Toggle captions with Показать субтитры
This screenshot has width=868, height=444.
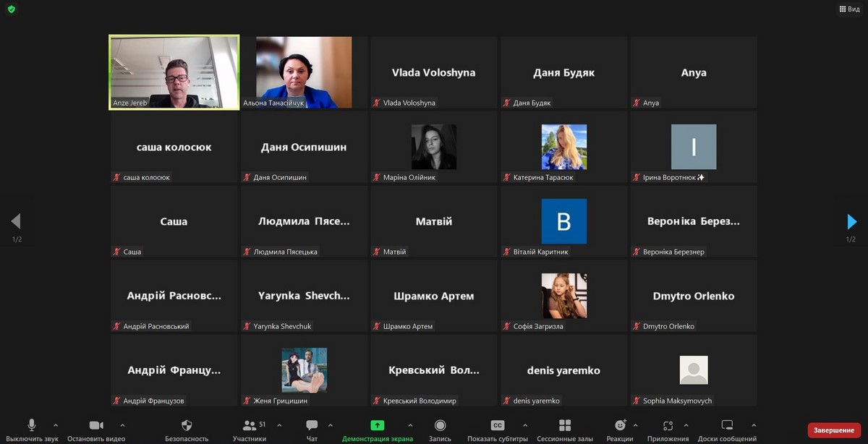point(498,425)
